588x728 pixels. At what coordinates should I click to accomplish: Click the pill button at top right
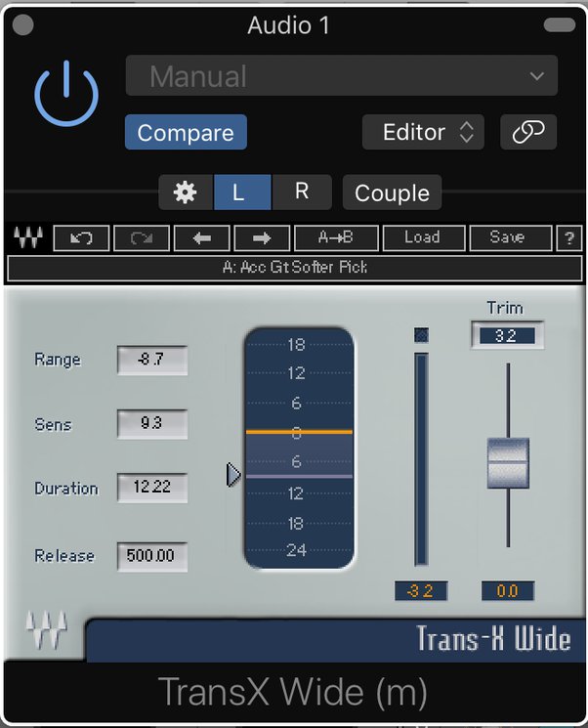[560, 24]
